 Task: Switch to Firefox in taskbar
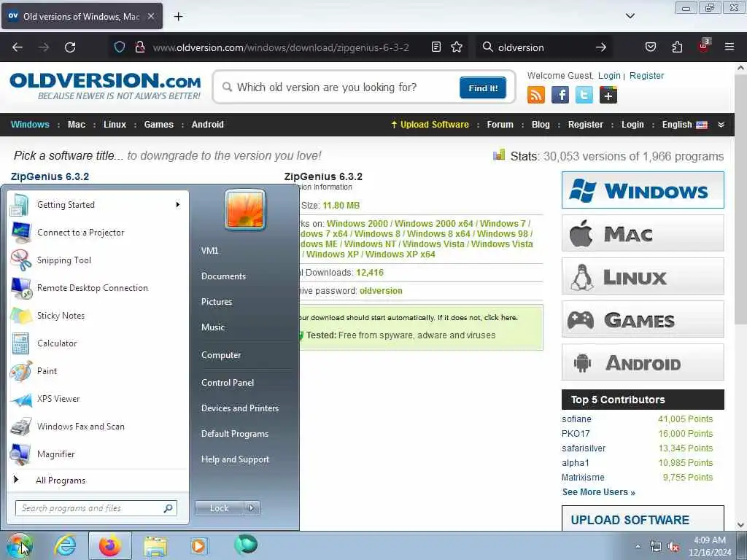[110, 545]
